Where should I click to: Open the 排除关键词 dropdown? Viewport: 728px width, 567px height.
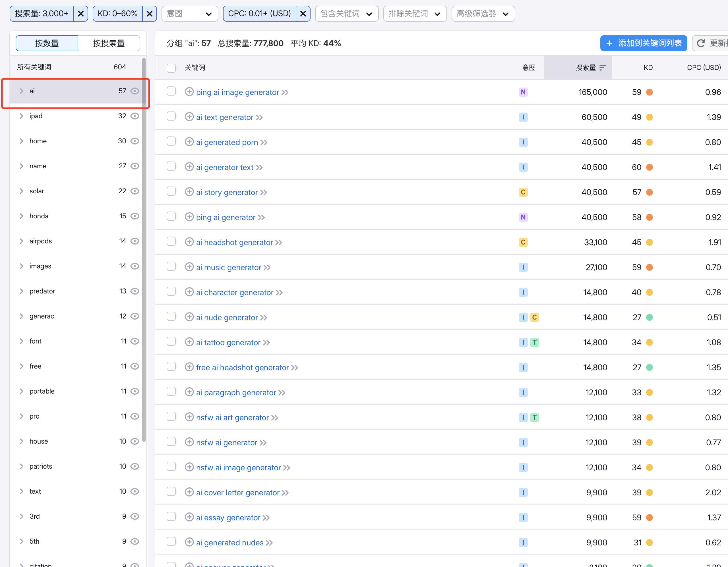click(415, 14)
